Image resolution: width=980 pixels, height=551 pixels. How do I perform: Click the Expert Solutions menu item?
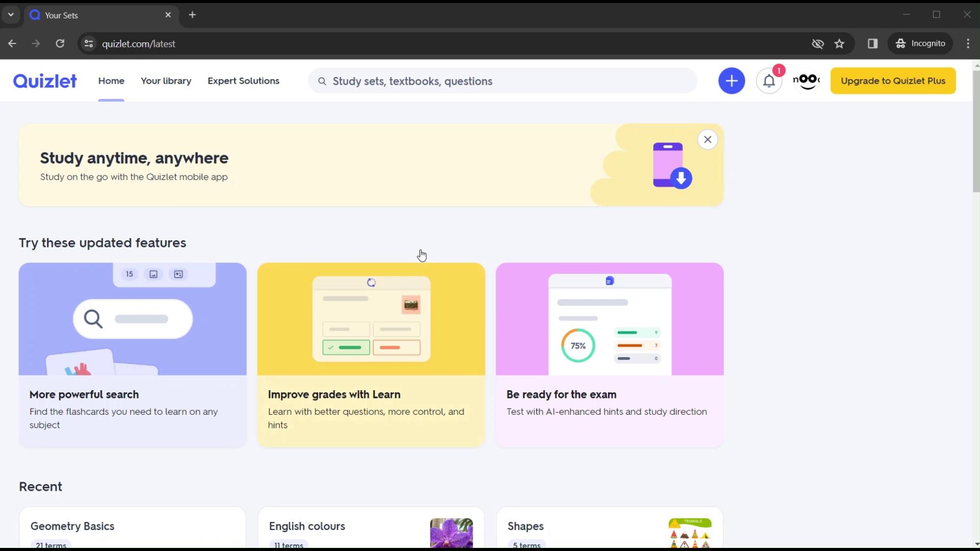[243, 81]
